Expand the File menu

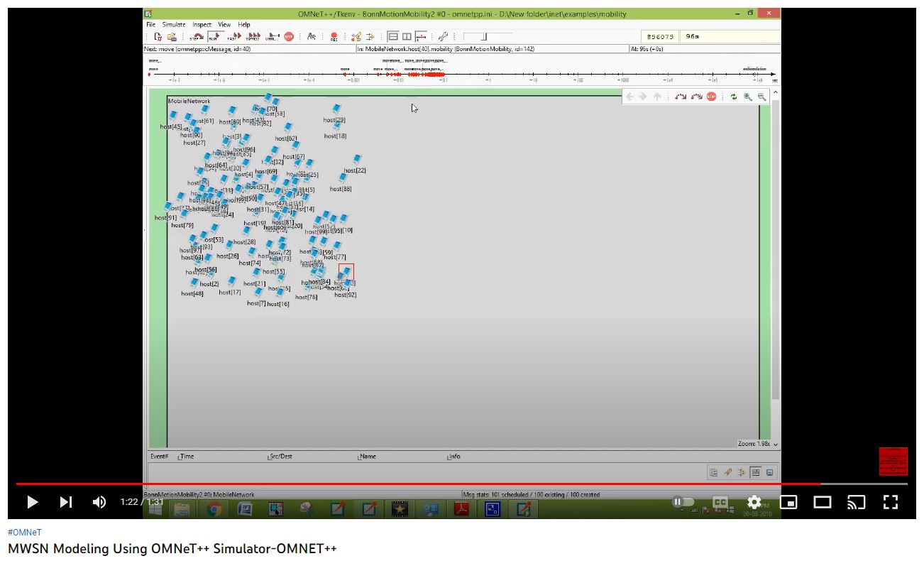151,25
